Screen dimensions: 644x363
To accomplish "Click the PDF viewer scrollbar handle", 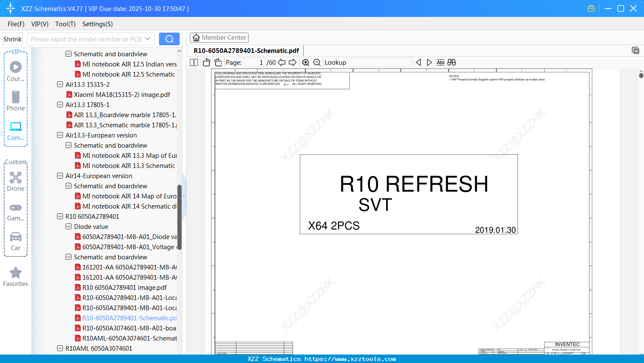I will click(641, 75).
